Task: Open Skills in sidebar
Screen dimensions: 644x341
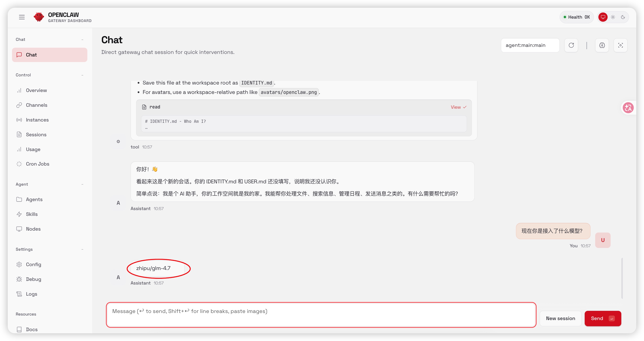Action: (x=31, y=214)
